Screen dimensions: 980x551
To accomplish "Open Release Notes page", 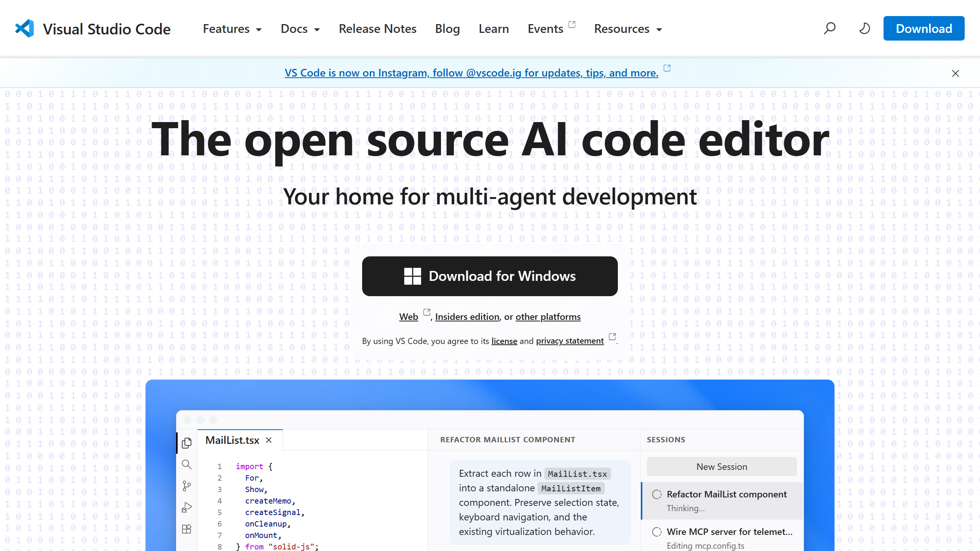I will pyautogui.click(x=377, y=29).
